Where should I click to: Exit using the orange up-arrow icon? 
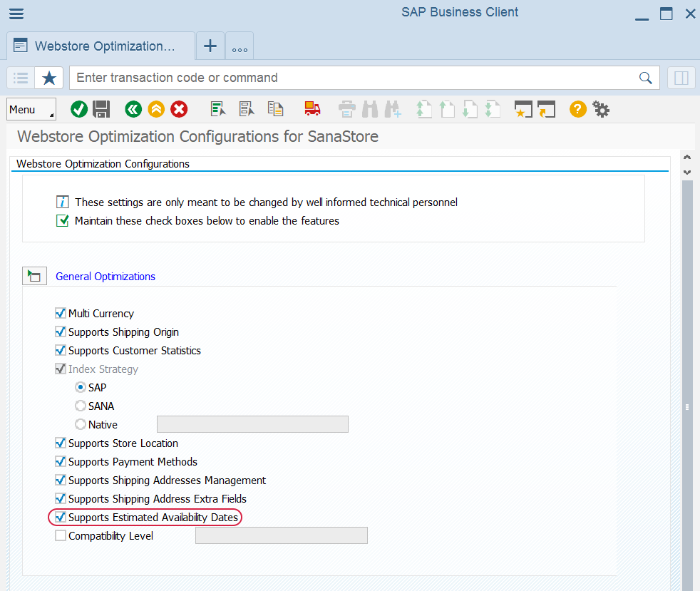[x=156, y=109]
